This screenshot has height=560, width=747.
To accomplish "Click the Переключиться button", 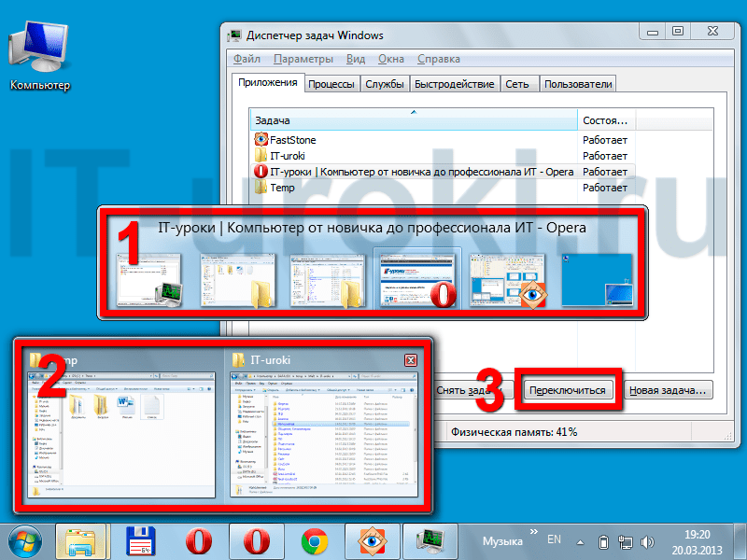I will (x=568, y=390).
